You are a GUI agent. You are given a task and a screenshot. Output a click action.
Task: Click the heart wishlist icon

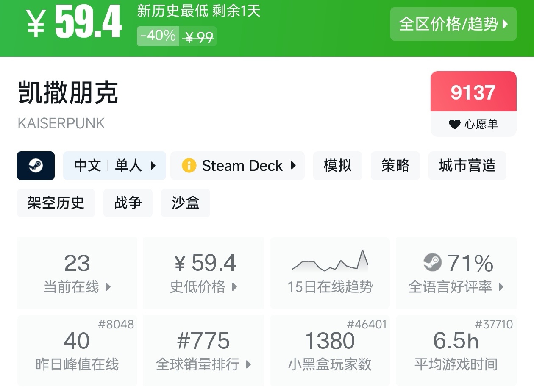(x=454, y=124)
